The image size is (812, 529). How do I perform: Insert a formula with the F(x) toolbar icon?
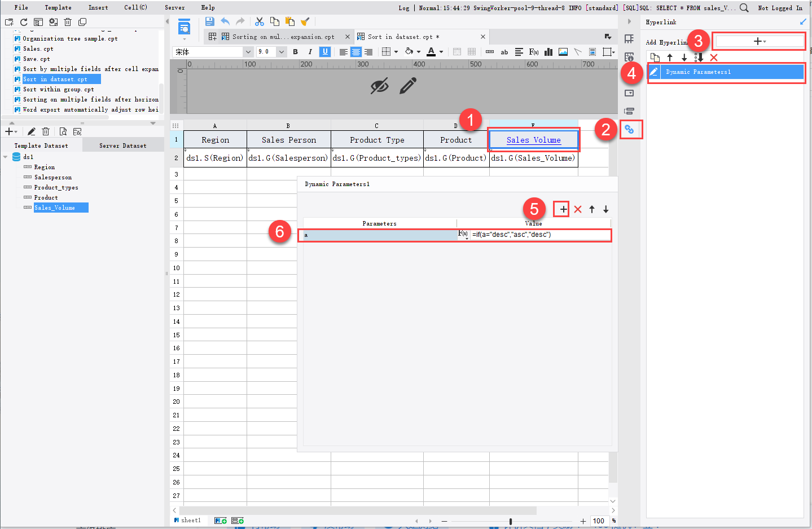point(534,52)
